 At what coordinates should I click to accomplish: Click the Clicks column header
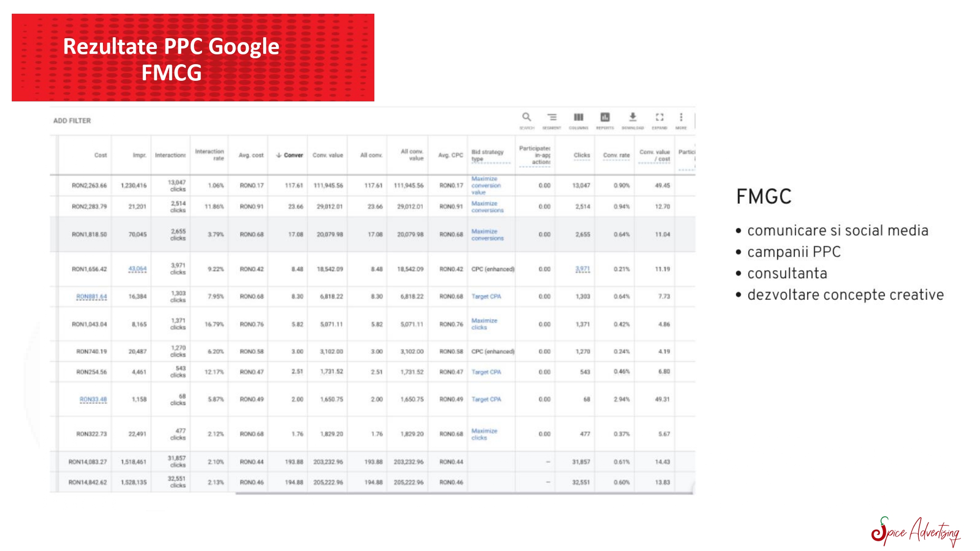582,155
